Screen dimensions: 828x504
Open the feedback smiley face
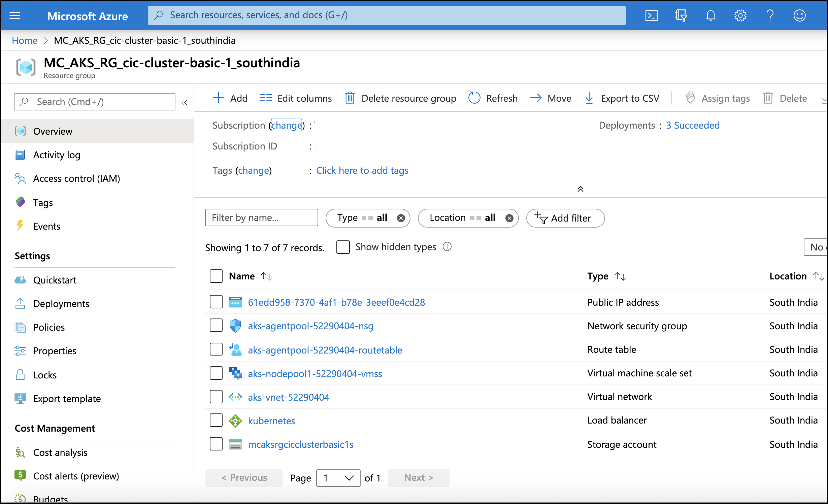[x=799, y=15]
